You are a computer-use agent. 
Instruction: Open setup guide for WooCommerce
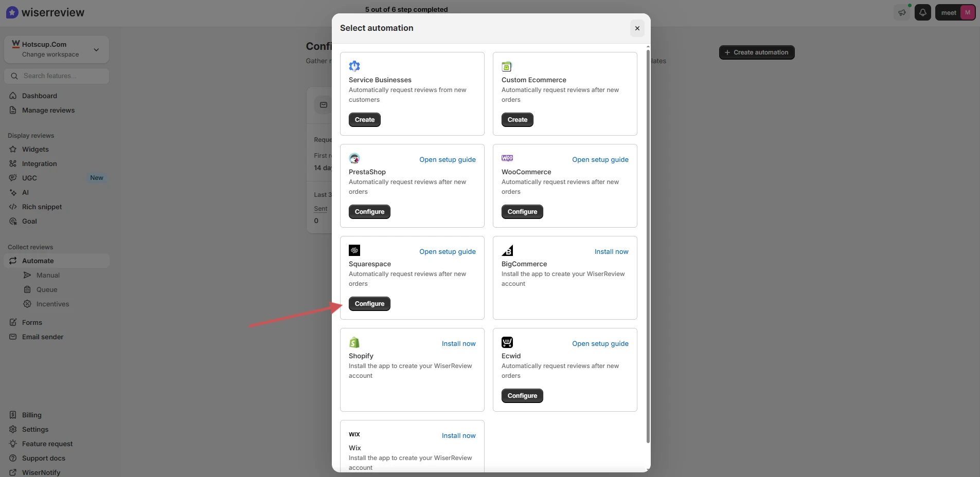(600, 159)
